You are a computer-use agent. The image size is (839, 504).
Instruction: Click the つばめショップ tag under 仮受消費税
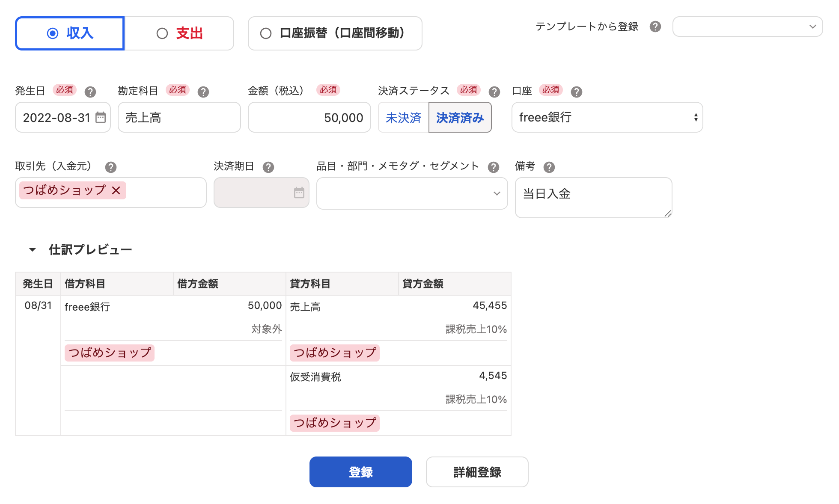[335, 423]
